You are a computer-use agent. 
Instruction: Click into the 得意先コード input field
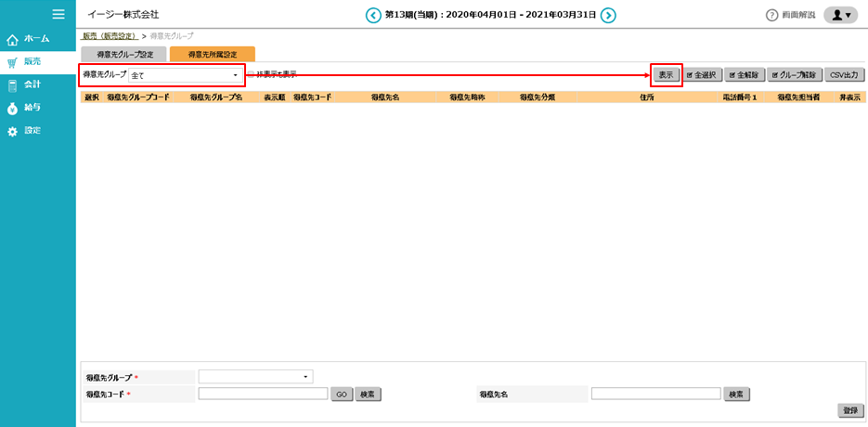tap(264, 394)
